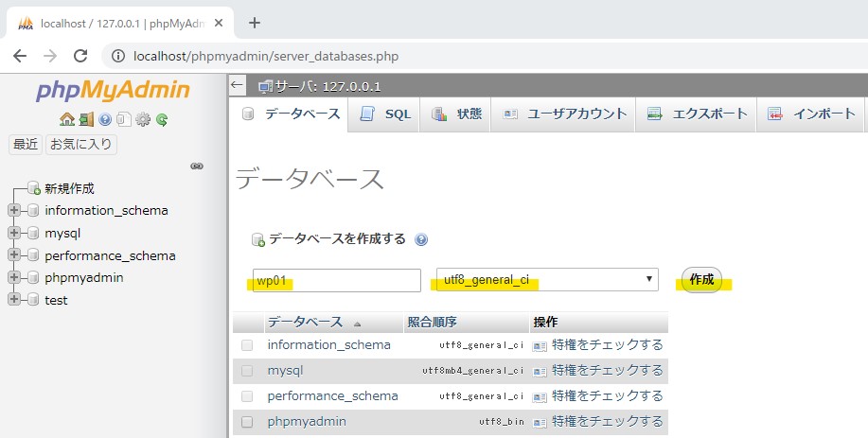Click test database cylinder icon in tree
Viewport: 868px width, 438px height.
33,300
